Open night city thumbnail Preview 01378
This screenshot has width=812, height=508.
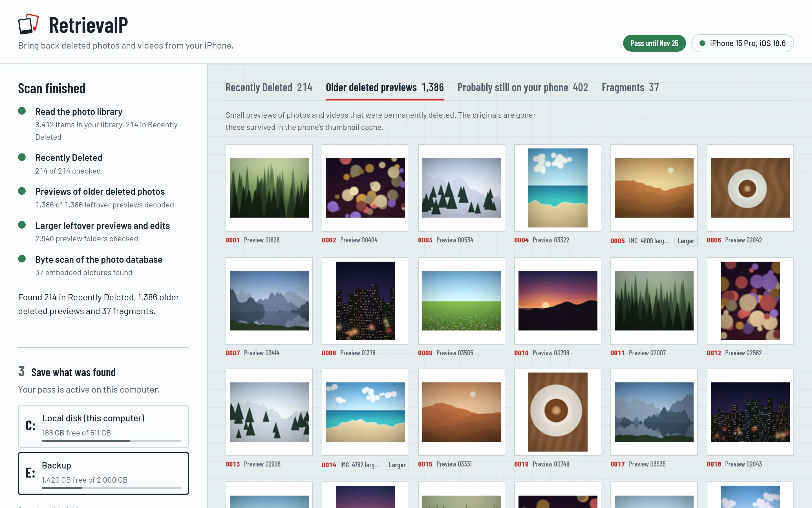365,301
